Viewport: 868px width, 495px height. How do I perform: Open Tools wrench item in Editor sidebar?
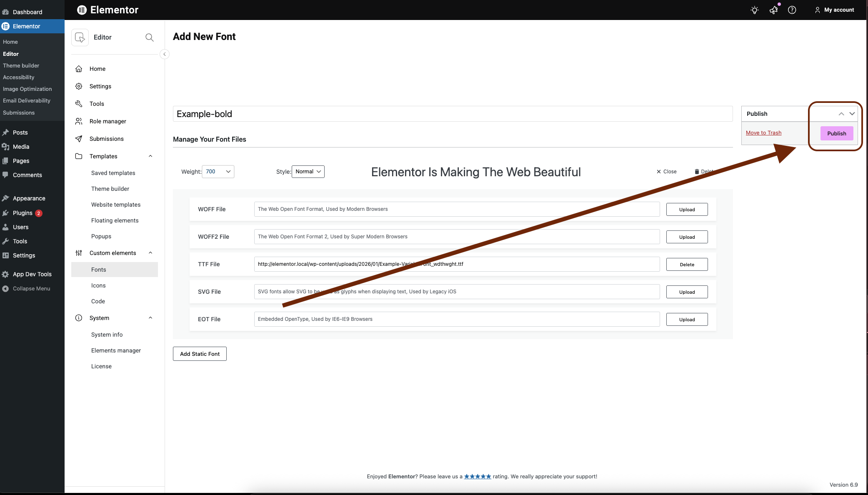pos(97,104)
